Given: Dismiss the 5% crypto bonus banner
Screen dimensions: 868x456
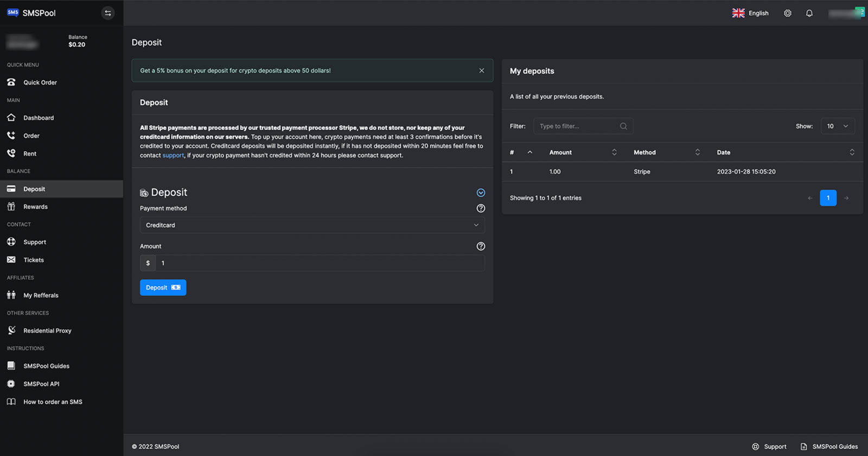Looking at the screenshot, I should coord(482,70).
